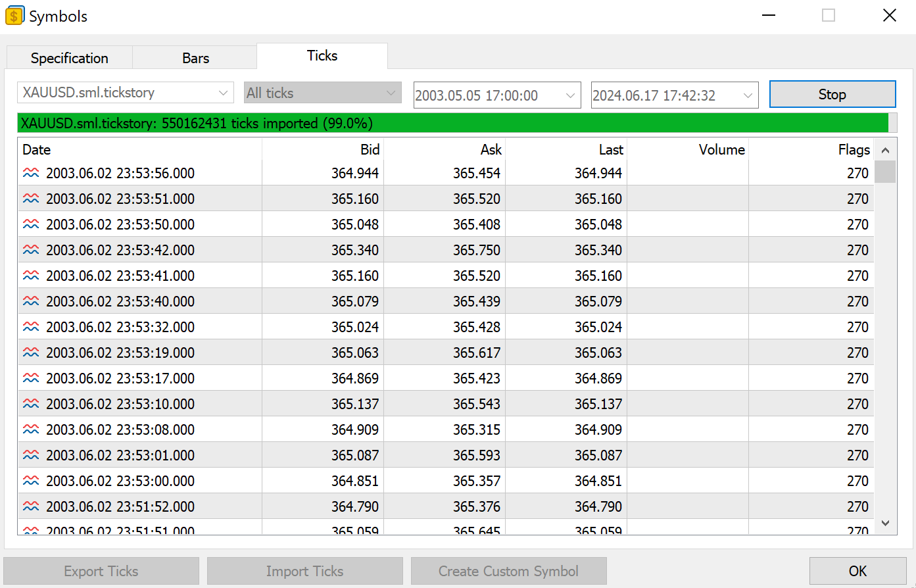Click the Volume column header
The image size is (916, 588).
click(x=688, y=149)
